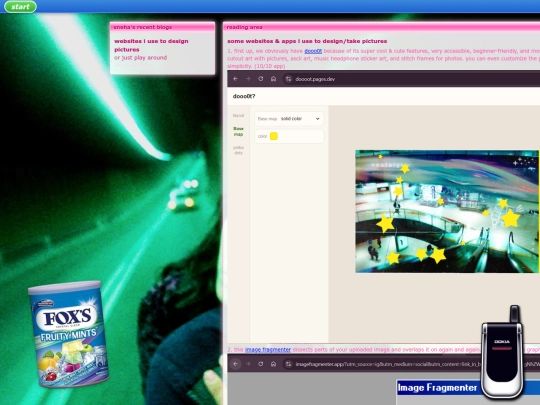The image size is (540, 405).
Task: Select the "reading area" window title bar
Action: pyautogui.click(x=382, y=27)
